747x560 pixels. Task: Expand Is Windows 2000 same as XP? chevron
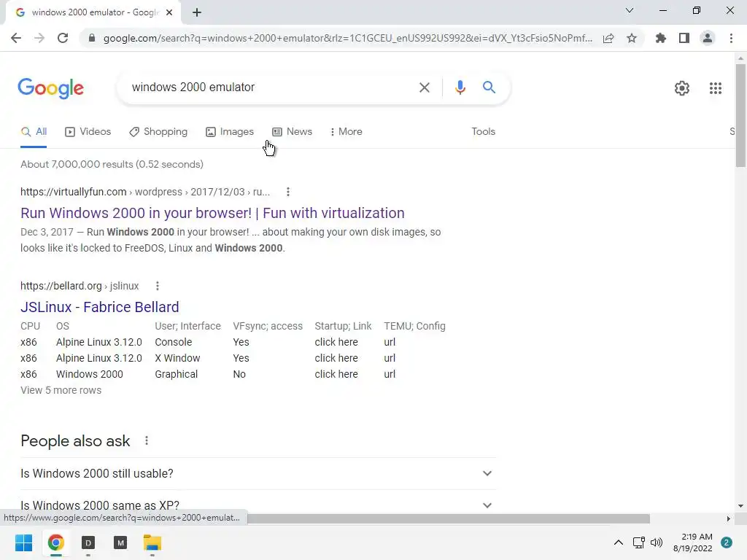(487, 505)
